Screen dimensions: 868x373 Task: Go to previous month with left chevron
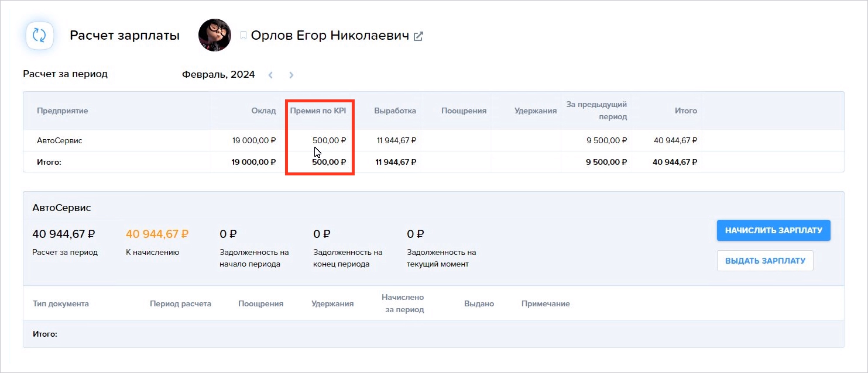[x=270, y=75]
